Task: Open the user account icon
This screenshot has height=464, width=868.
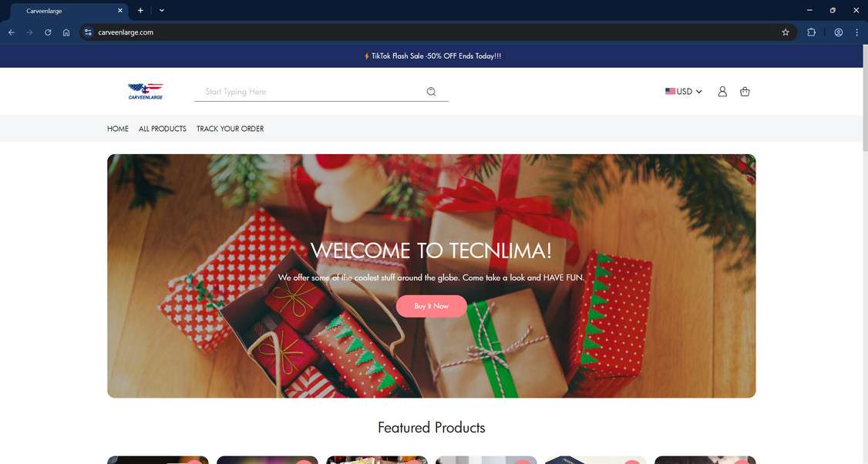Action: pyautogui.click(x=722, y=92)
